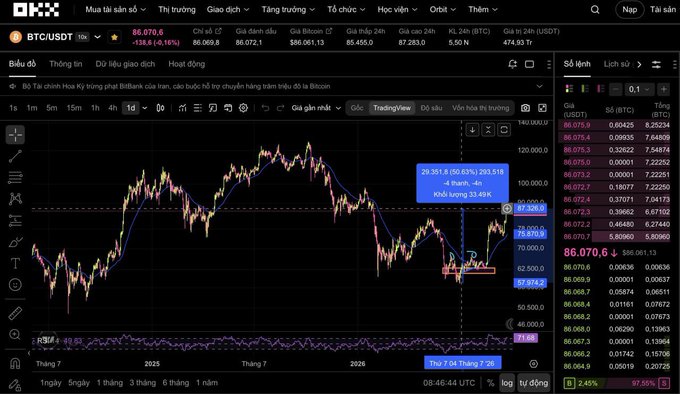Click bid price row 86.069,9
The height and width of the screenshot is (394, 680).
[616, 280]
